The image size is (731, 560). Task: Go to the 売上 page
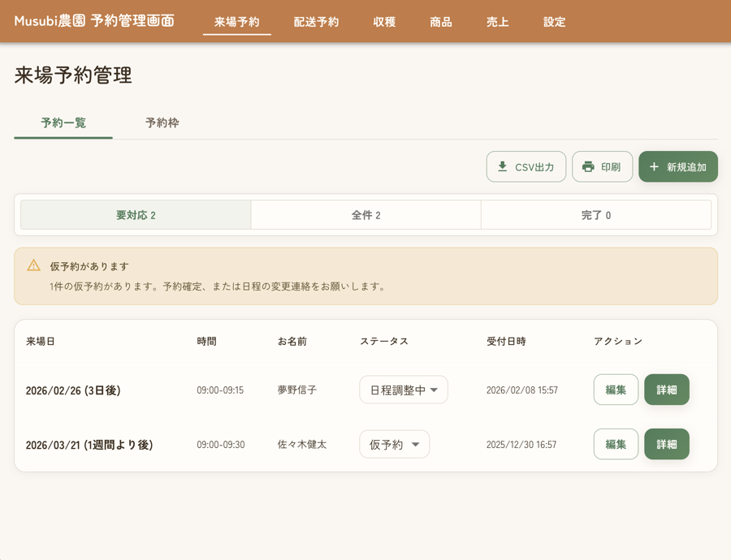tap(496, 22)
